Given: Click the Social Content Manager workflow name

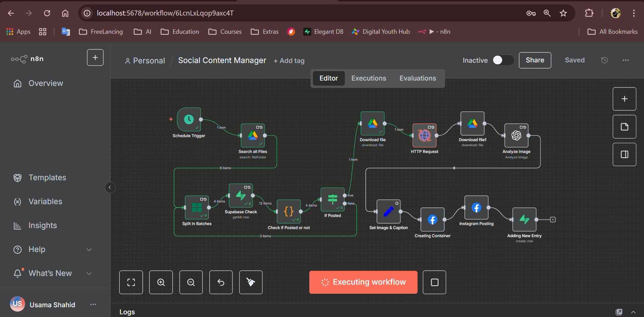Looking at the screenshot, I should (x=222, y=61).
